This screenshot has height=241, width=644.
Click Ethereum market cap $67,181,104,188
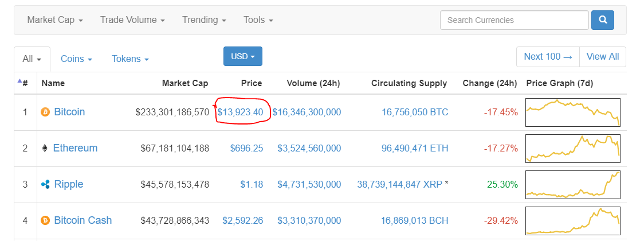click(x=175, y=148)
